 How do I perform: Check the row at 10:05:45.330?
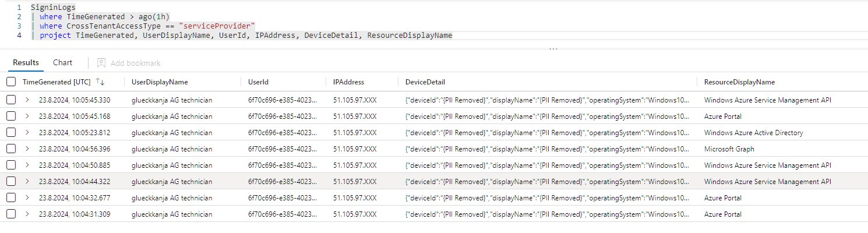(11, 100)
